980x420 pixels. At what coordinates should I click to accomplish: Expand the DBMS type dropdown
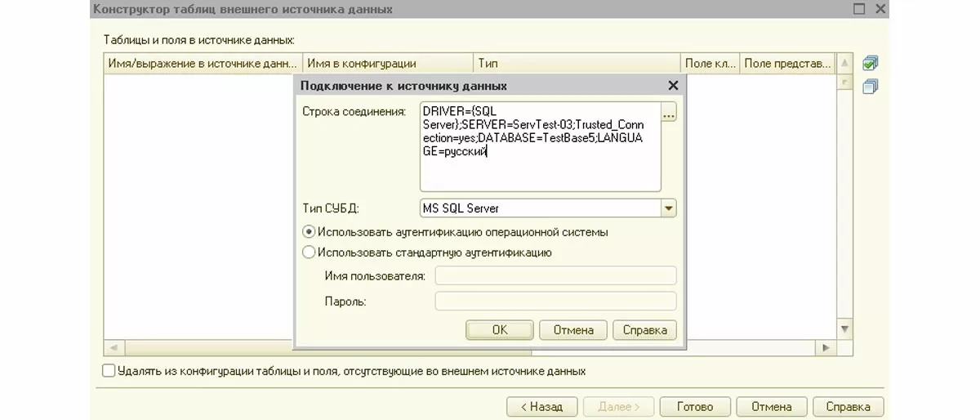[x=669, y=208]
